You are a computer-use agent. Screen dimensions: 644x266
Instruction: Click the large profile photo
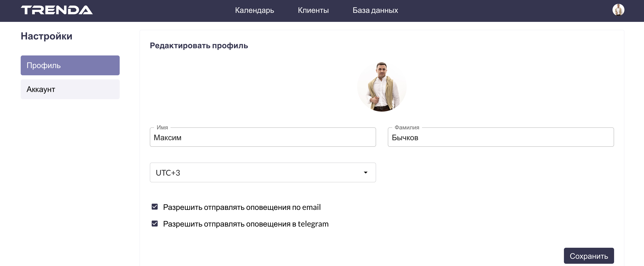coord(381,87)
